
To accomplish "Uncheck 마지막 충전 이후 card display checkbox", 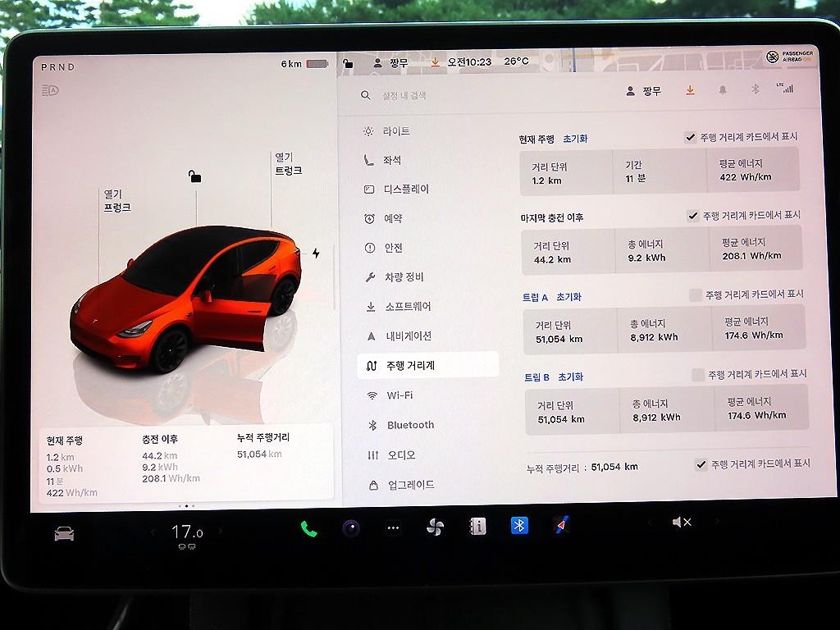I will (x=692, y=216).
